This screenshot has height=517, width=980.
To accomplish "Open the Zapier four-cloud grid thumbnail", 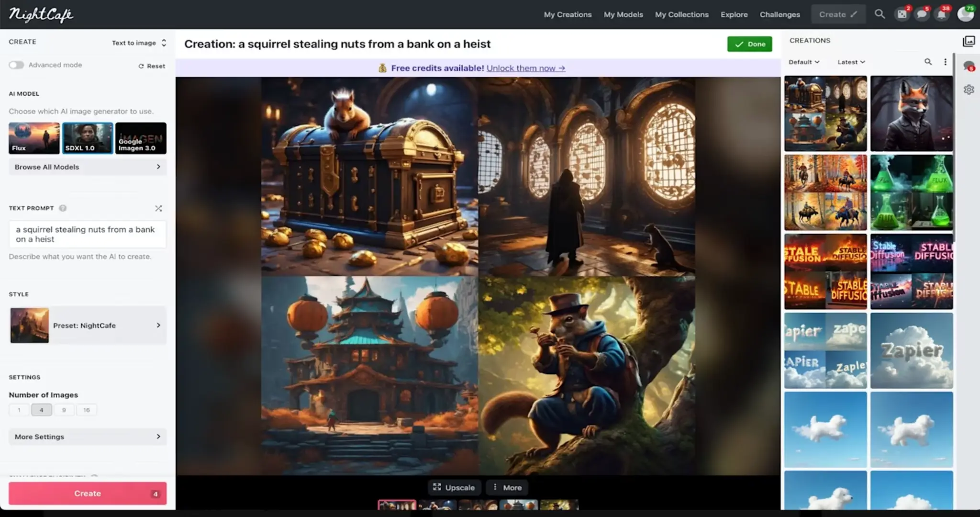I will pos(825,350).
